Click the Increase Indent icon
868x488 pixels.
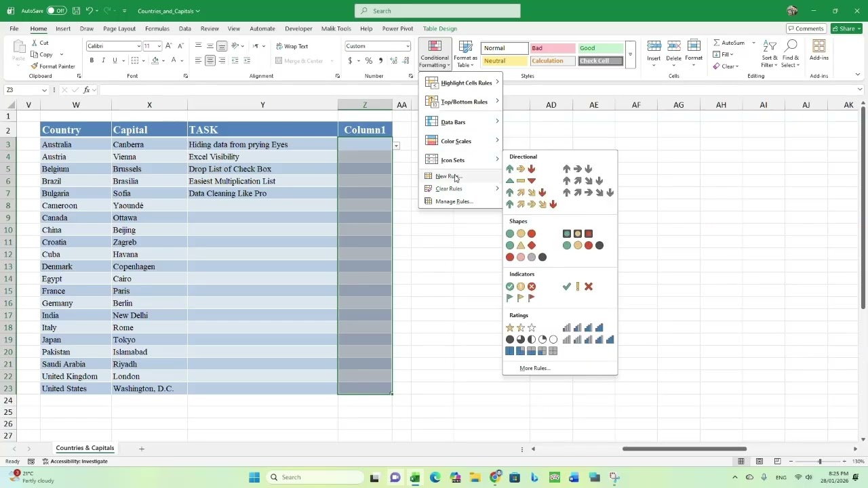pos(247,61)
